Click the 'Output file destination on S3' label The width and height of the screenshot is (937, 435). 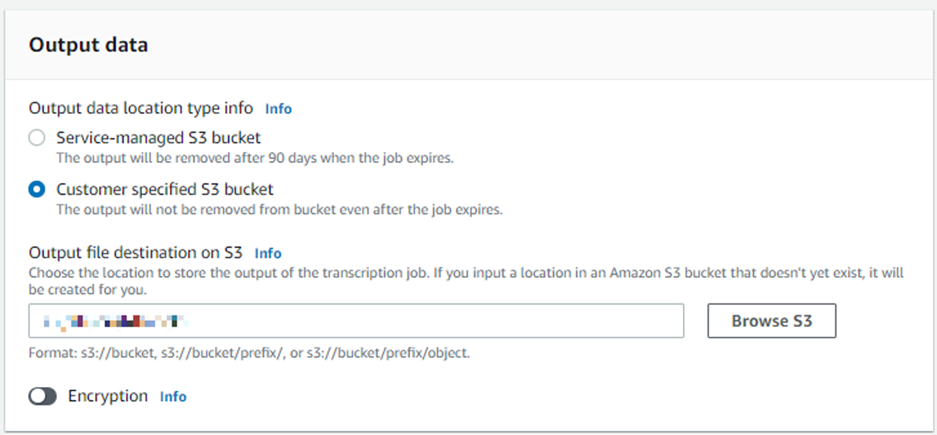click(136, 253)
